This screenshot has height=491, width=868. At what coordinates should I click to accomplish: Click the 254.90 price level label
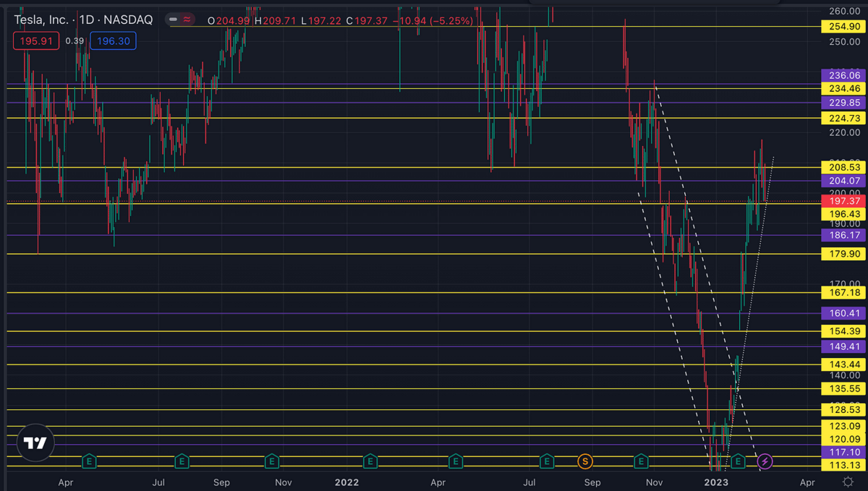[x=843, y=27]
